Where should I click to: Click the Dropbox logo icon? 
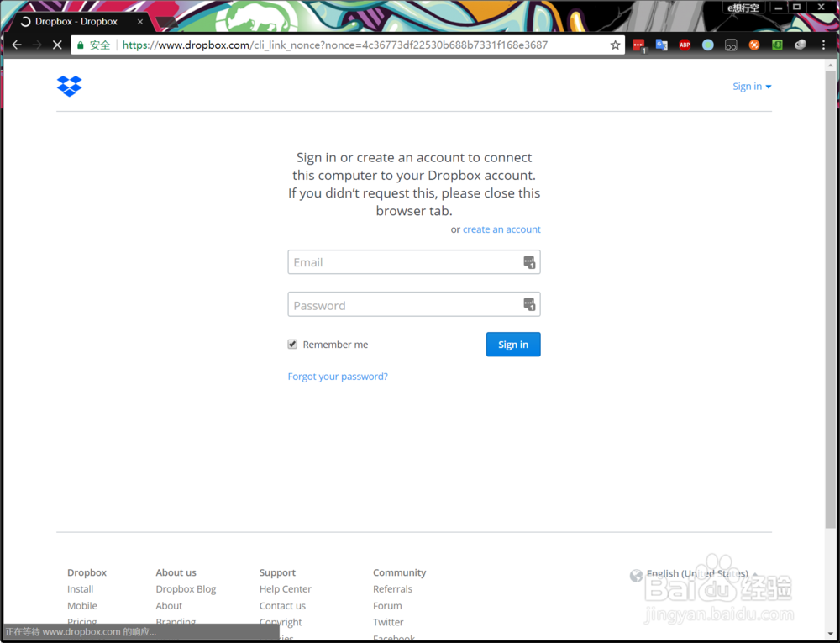(70, 87)
